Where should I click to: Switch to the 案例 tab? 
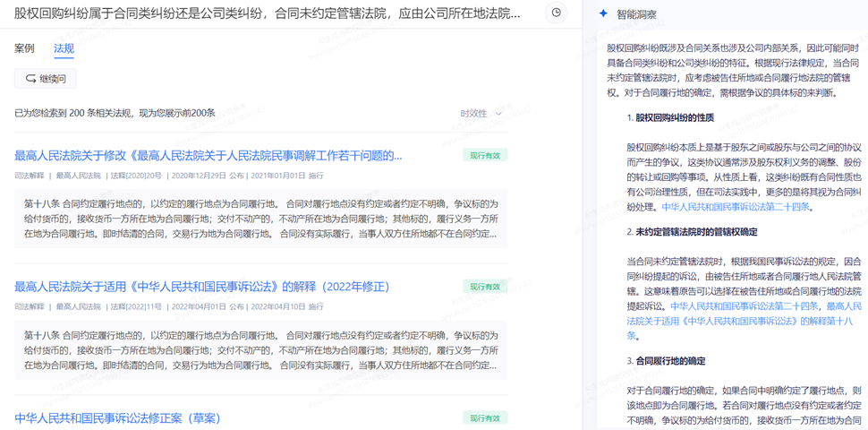click(24, 48)
